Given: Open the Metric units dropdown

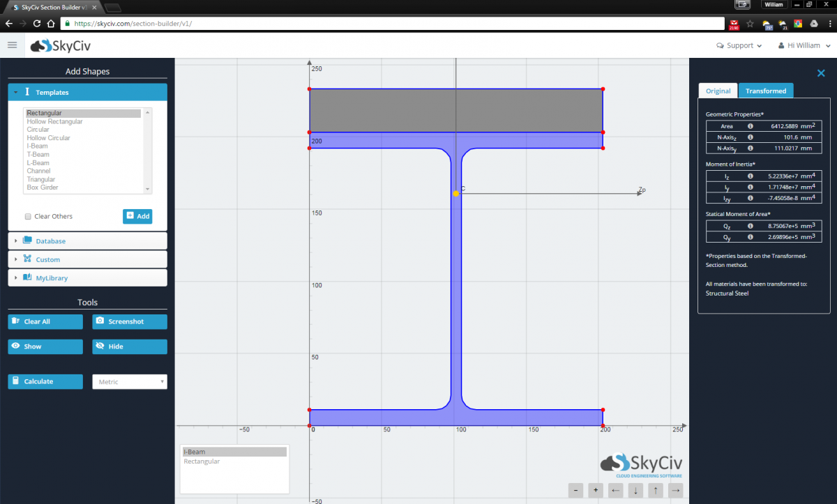Looking at the screenshot, I should 129,381.
